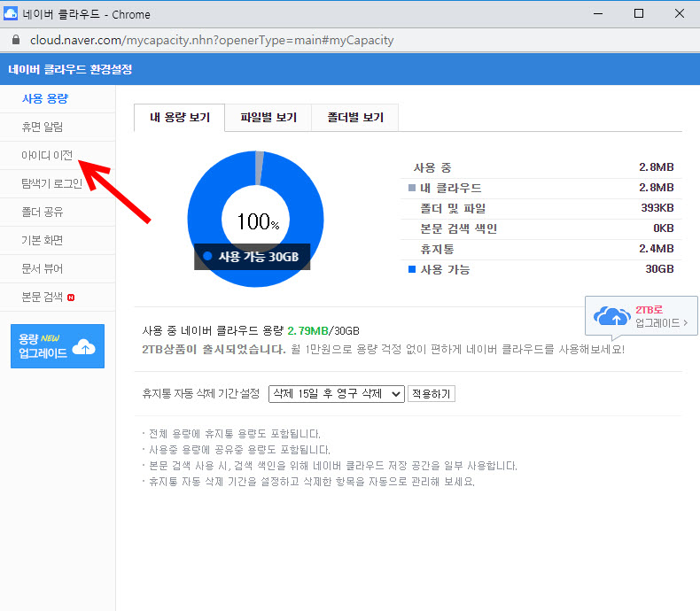Click the 393KB value
Viewport: 700px width, 611px height.
tap(657, 208)
